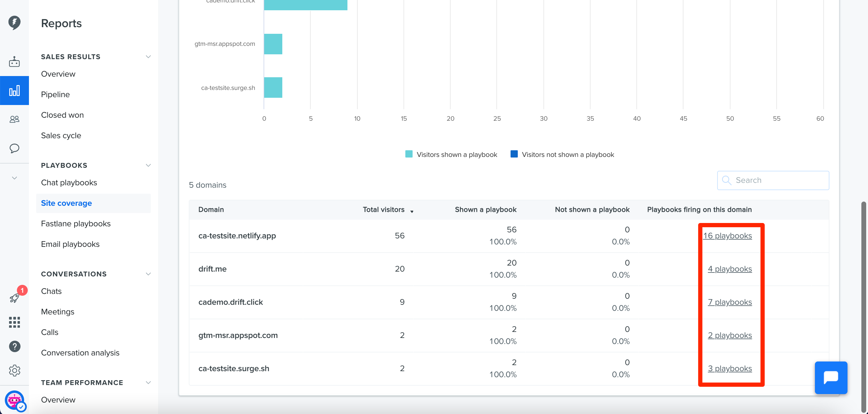Collapse the Sales Results section
Screen dimensions: 868x414
point(148,57)
